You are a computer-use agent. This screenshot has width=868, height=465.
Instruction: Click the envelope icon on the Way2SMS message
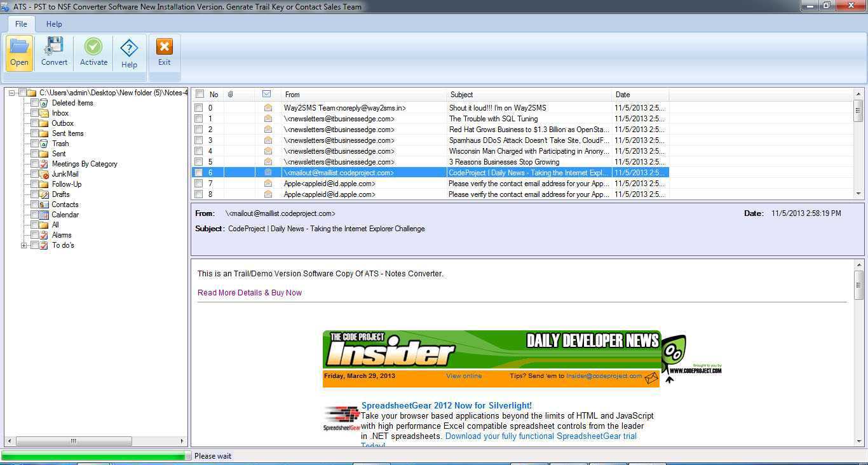[x=267, y=107]
